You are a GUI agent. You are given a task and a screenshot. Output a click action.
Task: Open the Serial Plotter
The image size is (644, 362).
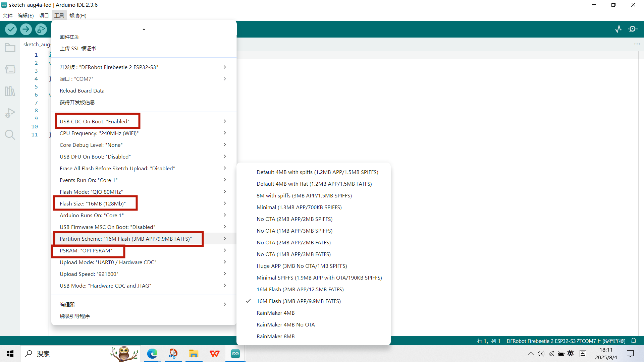[618, 29]
